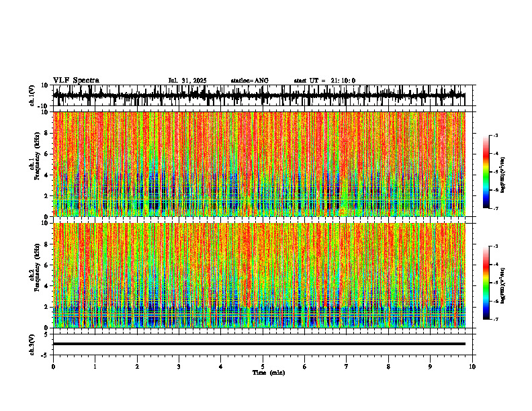
Task: Click the 'ch.3(V)' axis label
Action: [x=32, y=345]
